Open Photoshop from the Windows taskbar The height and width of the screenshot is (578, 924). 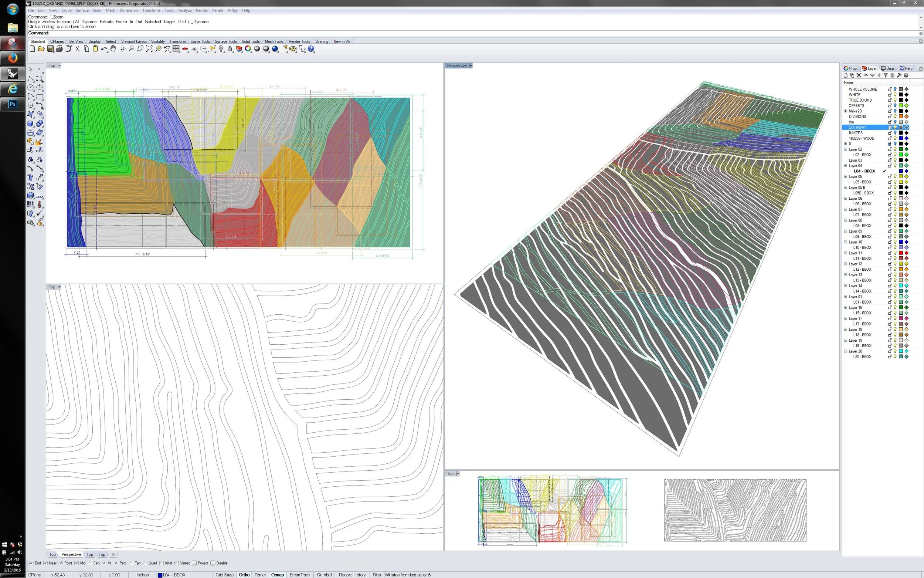(13, 104)
